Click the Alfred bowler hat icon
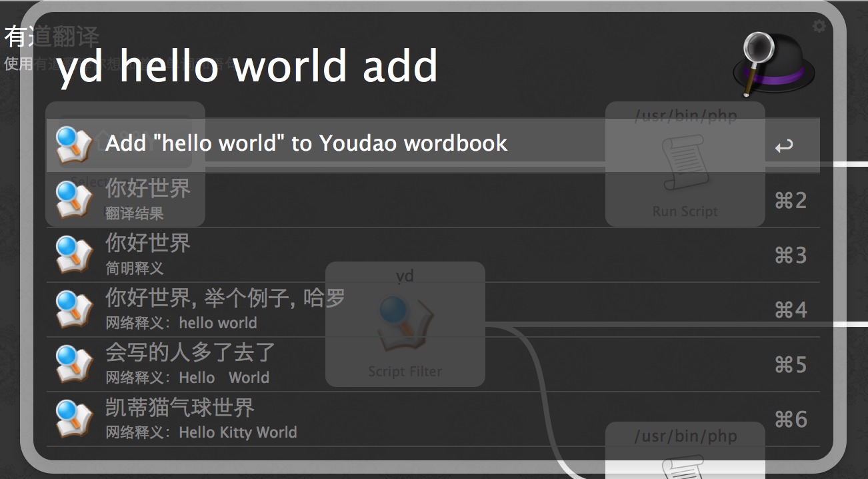The height and width of the screenshot is (479, 868). click(x=773, y=65)
